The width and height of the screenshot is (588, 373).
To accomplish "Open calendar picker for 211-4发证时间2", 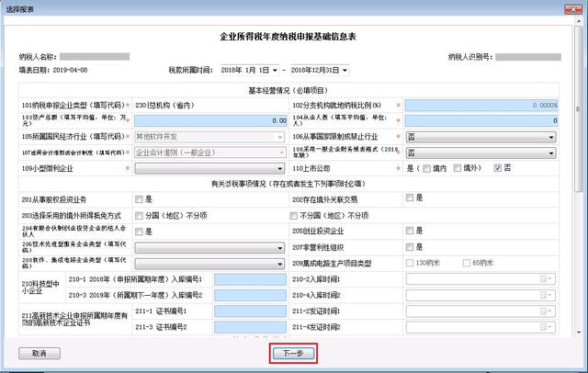I will tap(546, 327).
